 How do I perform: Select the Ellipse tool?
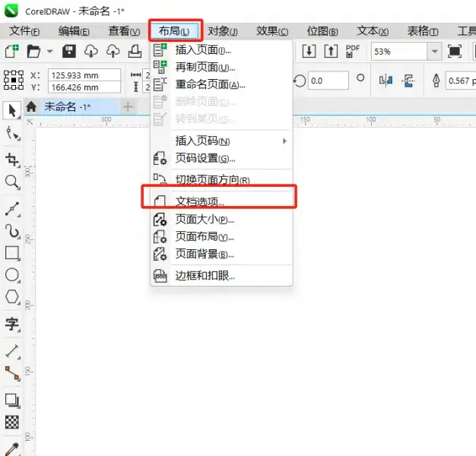tap(12, 275)
